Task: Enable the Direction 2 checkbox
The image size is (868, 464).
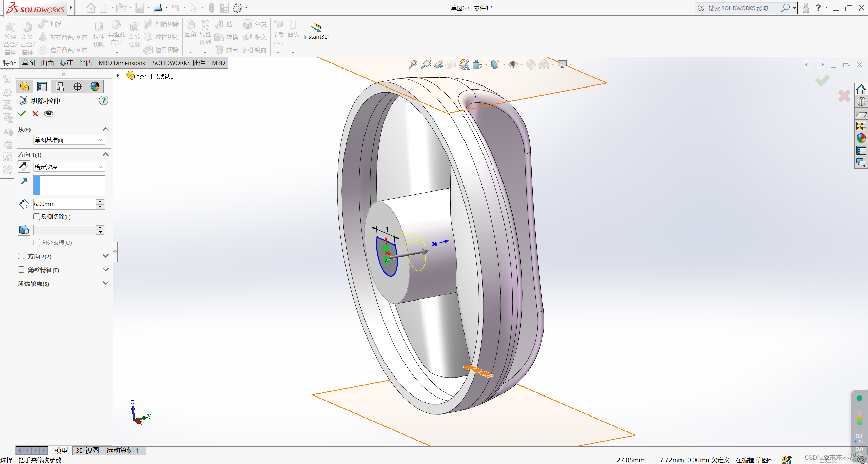Action: (21, 256)
